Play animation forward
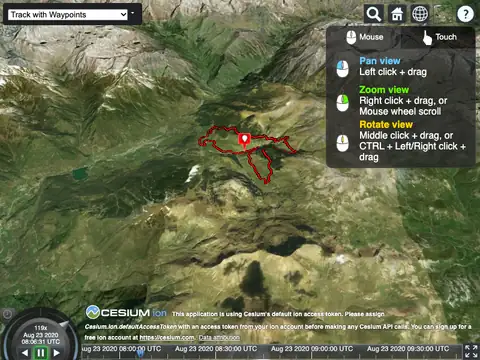480x360 pixels. tap(57, 353)
